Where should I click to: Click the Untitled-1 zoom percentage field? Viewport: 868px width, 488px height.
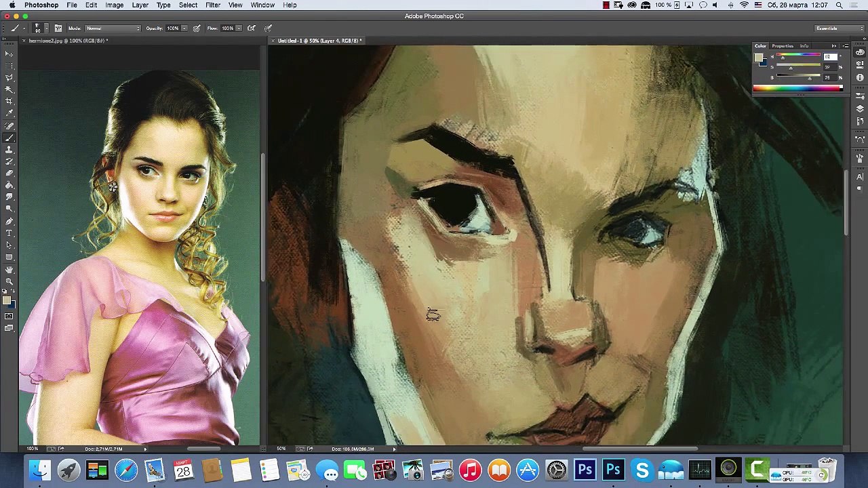click(281, 449)
